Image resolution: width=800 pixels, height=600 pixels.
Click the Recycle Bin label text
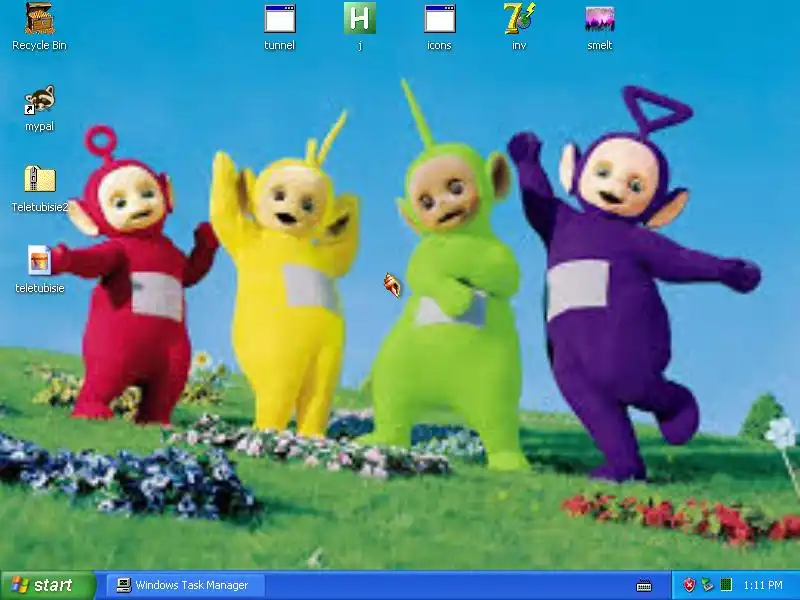click(39, 45)
